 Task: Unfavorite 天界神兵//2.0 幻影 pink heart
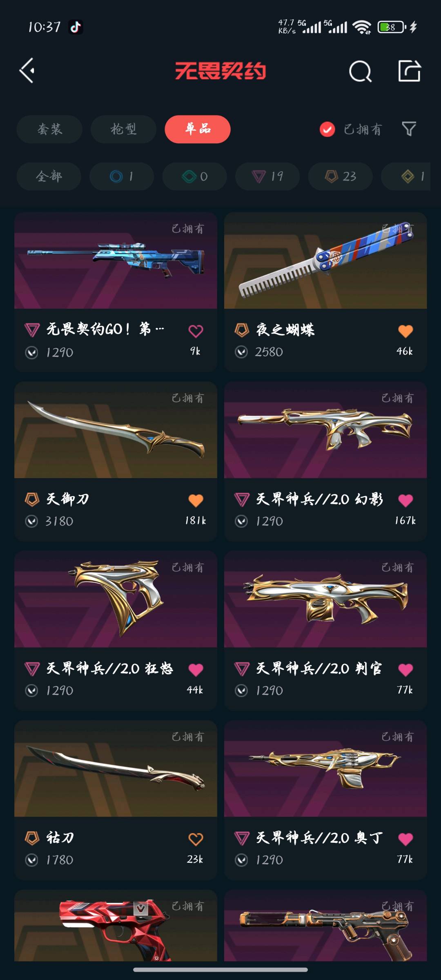(x=405, y=500)
